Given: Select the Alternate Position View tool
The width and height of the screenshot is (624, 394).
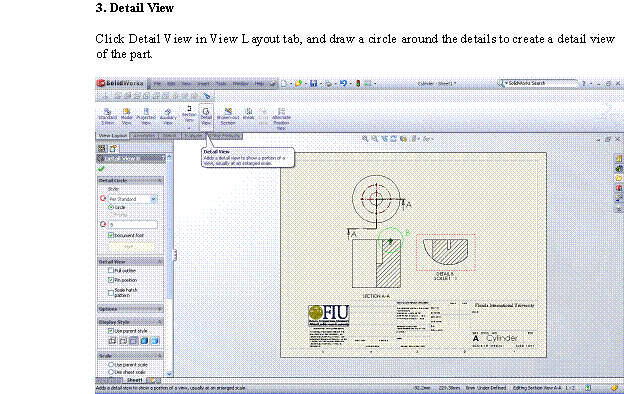Looking at the screenshot, I should tap(281, 119).
